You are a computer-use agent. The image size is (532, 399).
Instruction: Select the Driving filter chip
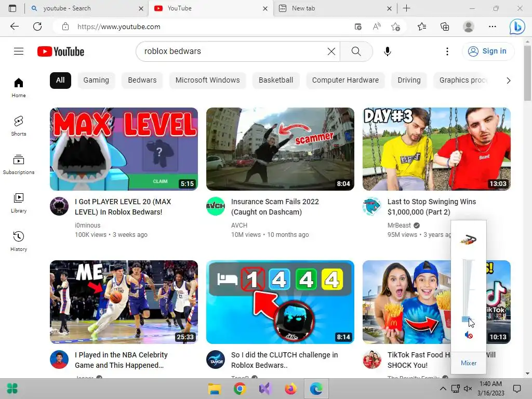409,81
